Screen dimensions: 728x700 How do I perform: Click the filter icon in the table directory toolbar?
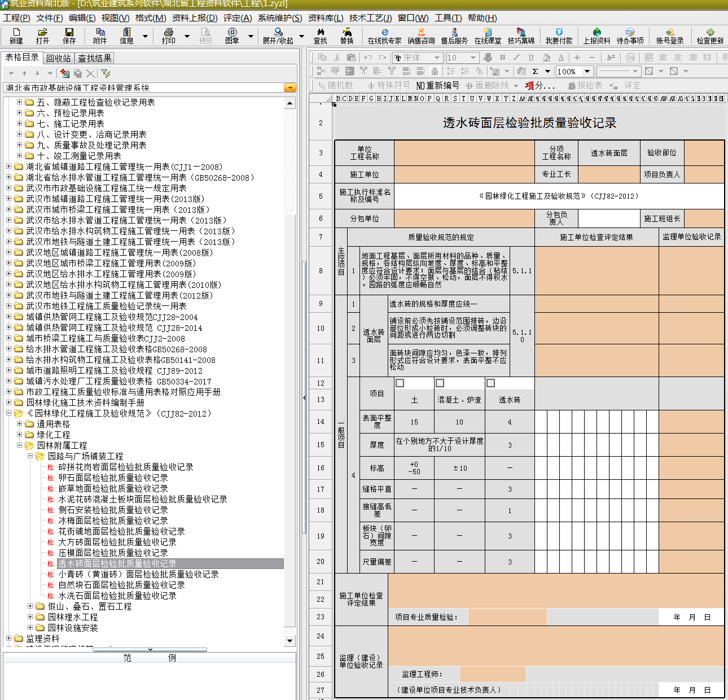[x=106, y=73]
